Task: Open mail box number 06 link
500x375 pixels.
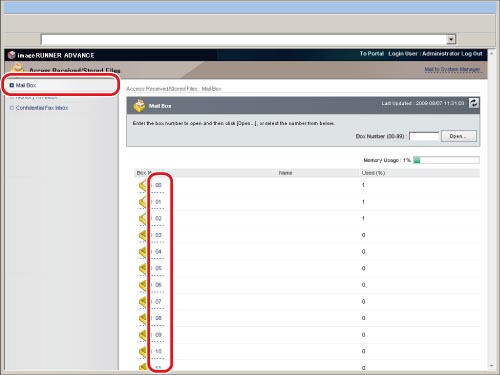Action: pyautogui.click(x=158, y=285)
